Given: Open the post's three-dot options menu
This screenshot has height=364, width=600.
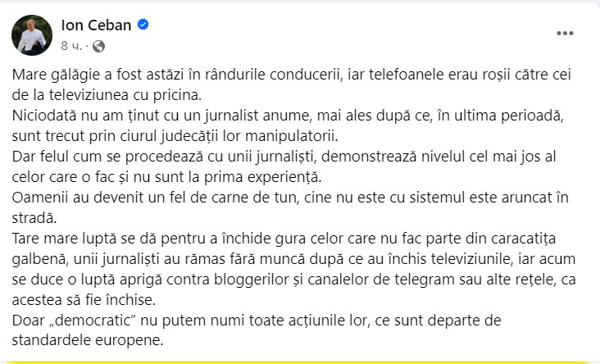Looking at the screenshot, I should click(x=566, y=34).
